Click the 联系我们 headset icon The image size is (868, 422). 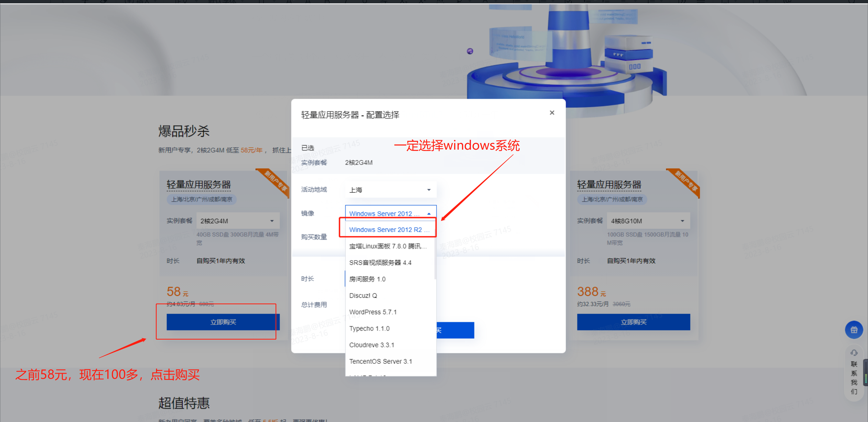(854, 353)
